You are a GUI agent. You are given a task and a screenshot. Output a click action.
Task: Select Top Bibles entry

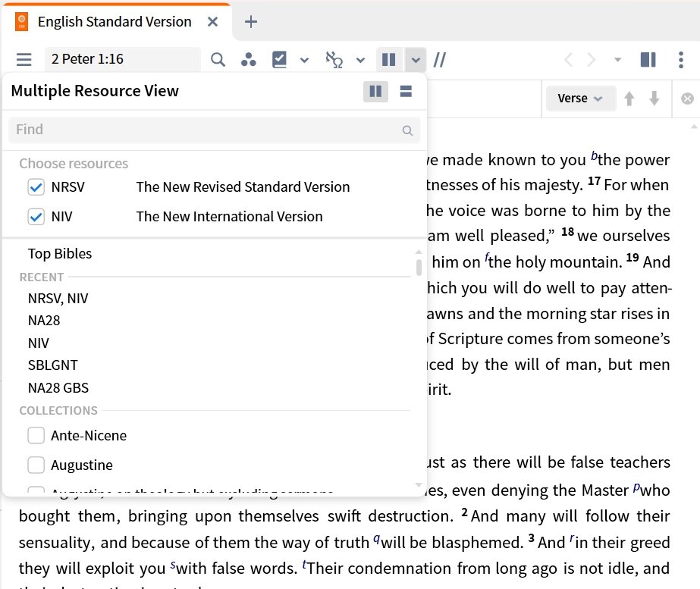tap(60, 254)
